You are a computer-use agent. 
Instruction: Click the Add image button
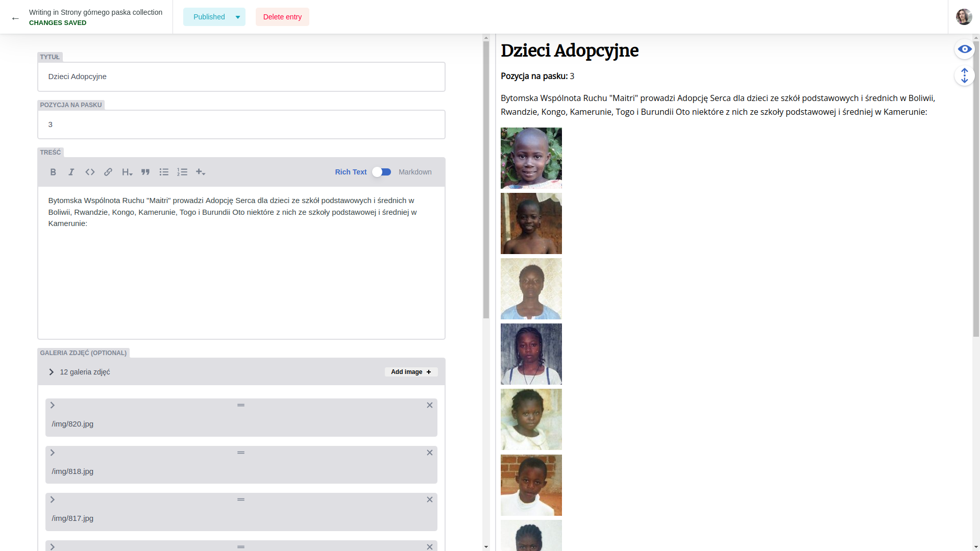pyautogui.click(x=411, y=372)
